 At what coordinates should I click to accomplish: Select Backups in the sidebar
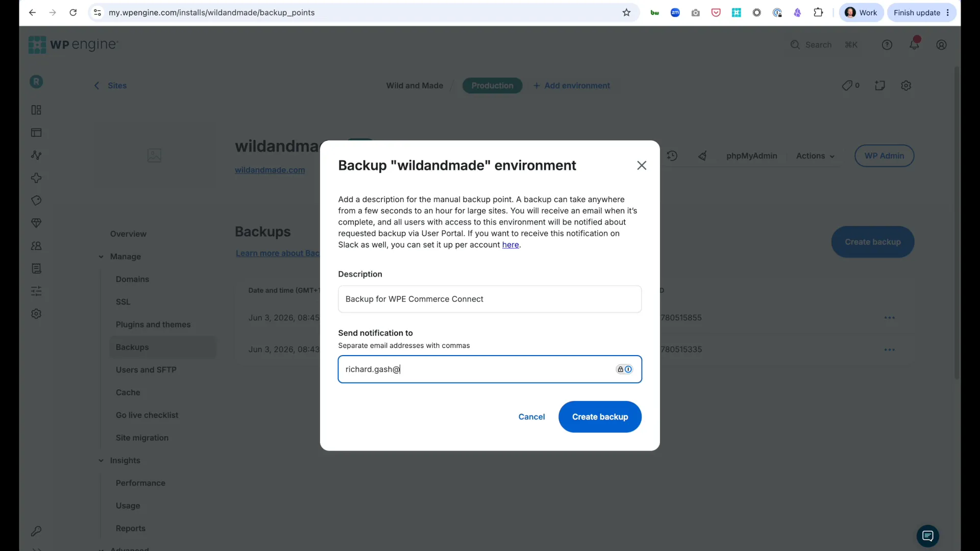(x=162, y=347)
